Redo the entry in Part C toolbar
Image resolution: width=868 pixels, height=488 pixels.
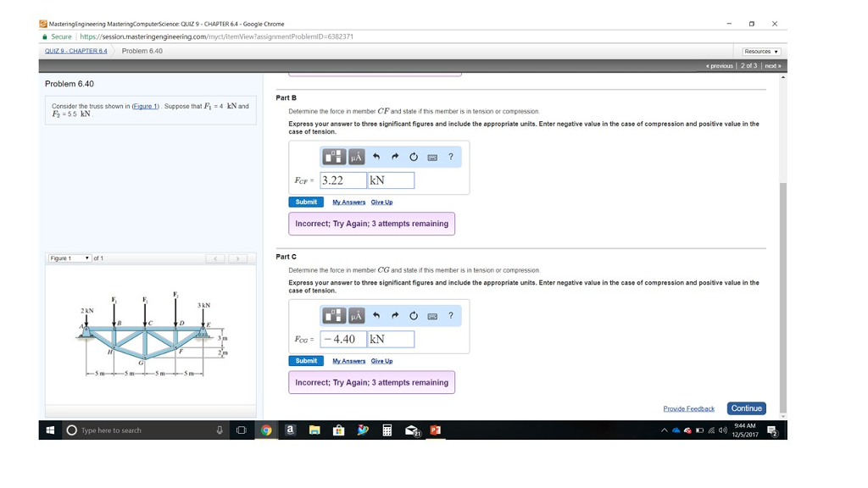click(x=393, y=315)
